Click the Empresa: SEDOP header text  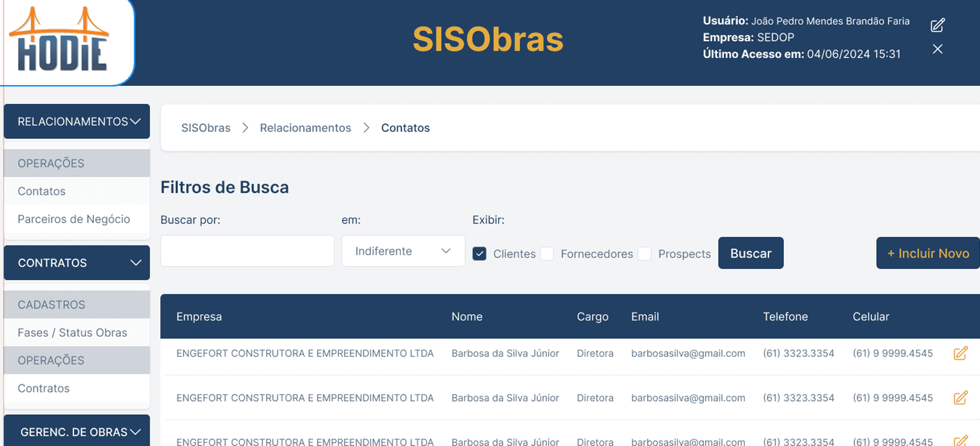(x=749, y=37)
